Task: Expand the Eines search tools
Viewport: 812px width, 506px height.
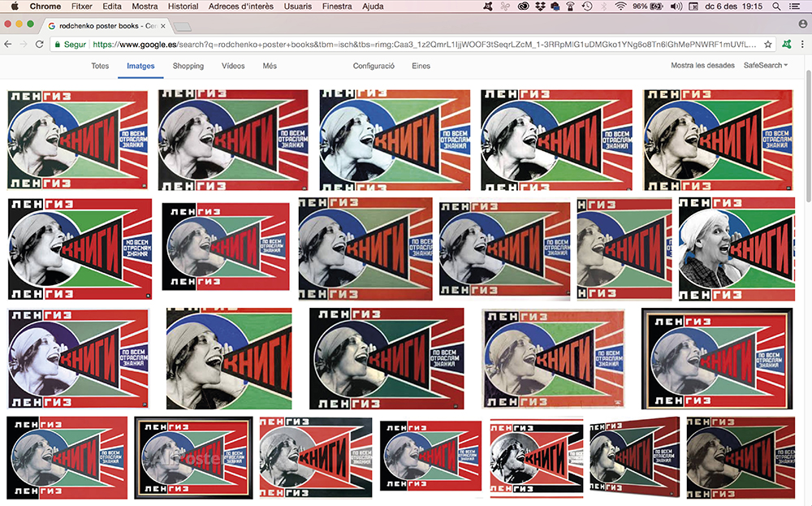Action: pyautogui.click(x=421, y=66)
